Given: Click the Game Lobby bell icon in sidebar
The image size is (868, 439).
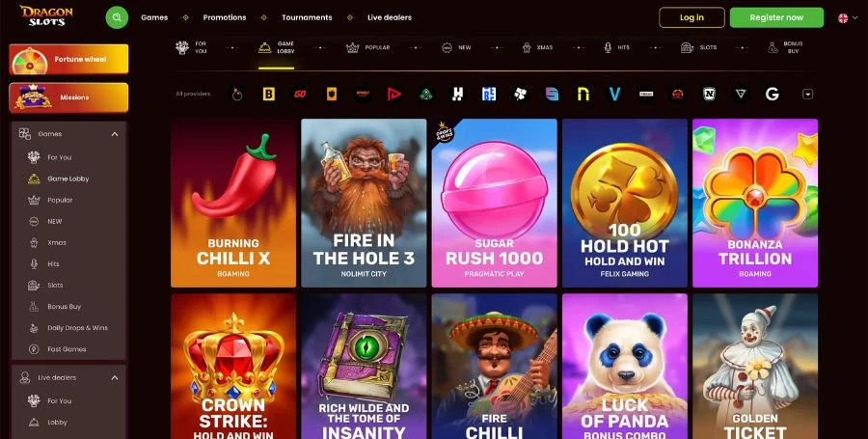Looking at the screenshot, I should [x=34, y=178].
